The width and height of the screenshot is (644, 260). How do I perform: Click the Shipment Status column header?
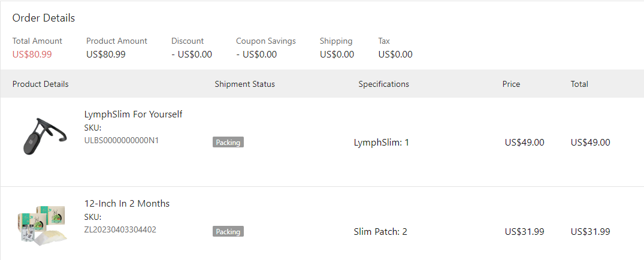[x=244, y=84]
